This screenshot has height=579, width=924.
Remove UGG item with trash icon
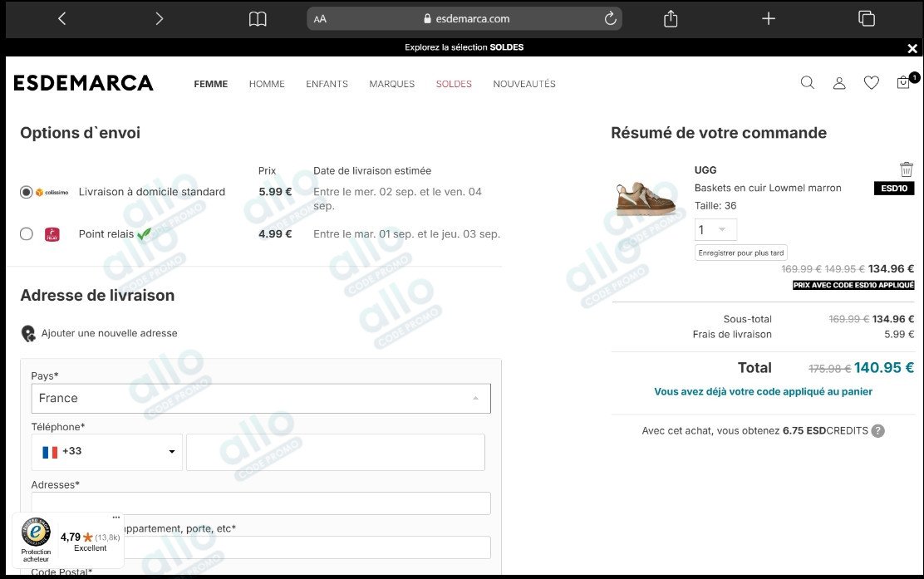coord(907,169)
